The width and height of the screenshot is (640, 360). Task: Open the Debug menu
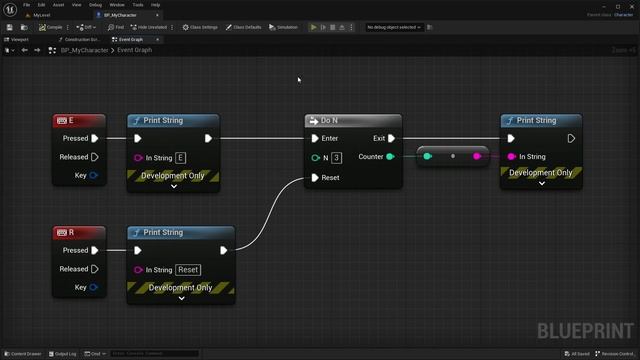tap(96, 5)
